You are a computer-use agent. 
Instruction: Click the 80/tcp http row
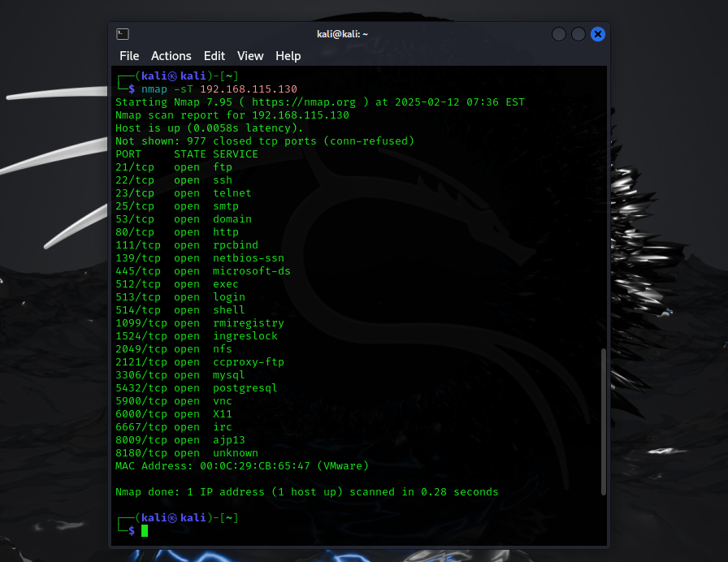tap(177, 232)
